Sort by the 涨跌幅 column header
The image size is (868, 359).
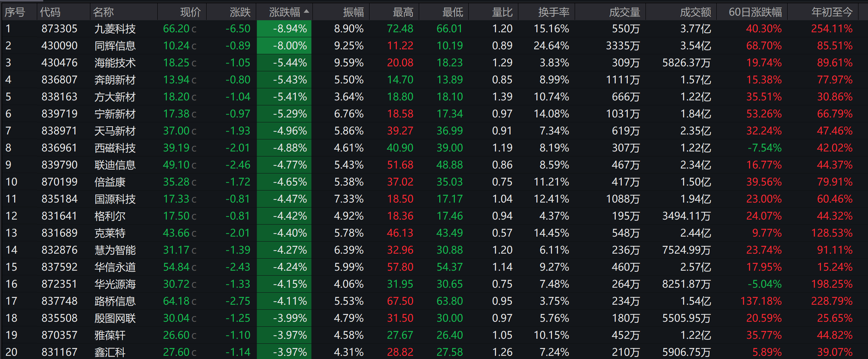[x=284, y=12]
